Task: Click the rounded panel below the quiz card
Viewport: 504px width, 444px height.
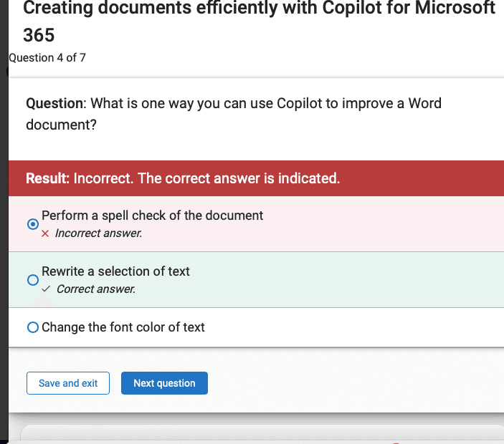Action: [x=262, y=433]
